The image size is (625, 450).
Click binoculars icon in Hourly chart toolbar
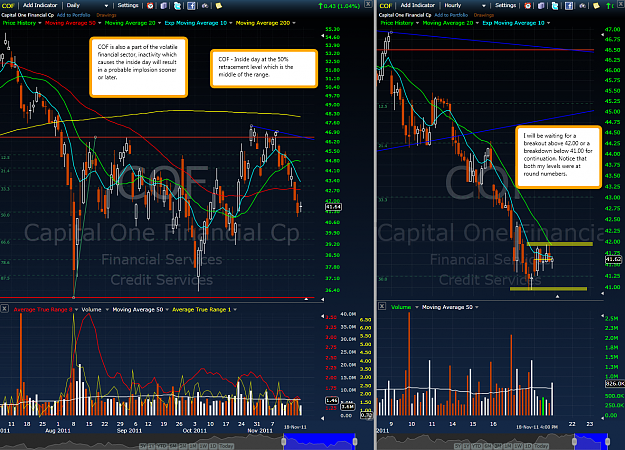point(582,6)
